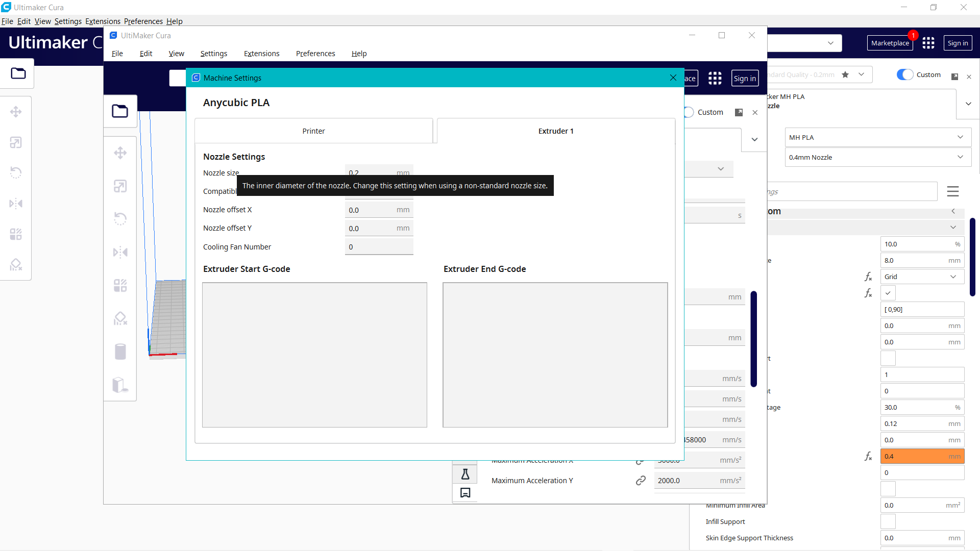Screen dimensions: 980x551
Task: Enable the Infill Support checkbox
Action: click(888, 521)
